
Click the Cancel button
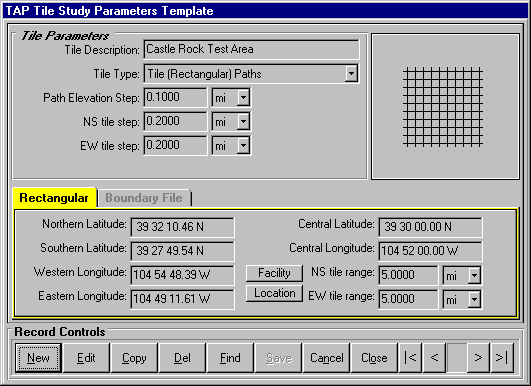point(326,358)
